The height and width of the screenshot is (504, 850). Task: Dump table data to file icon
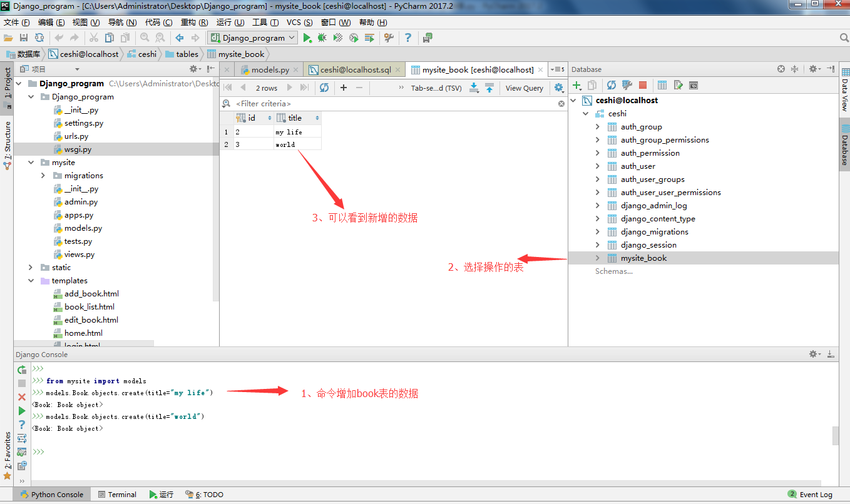[474, 88]
